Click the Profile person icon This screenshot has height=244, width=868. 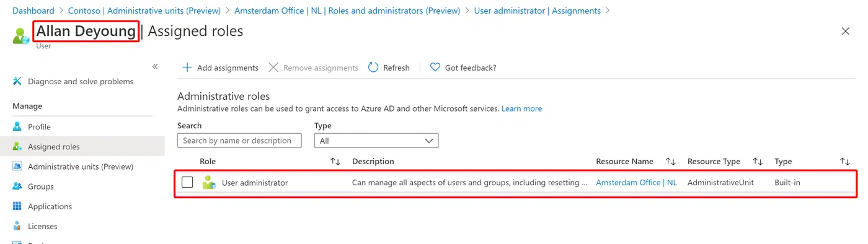pyautogui.click(x=17, y=126)
